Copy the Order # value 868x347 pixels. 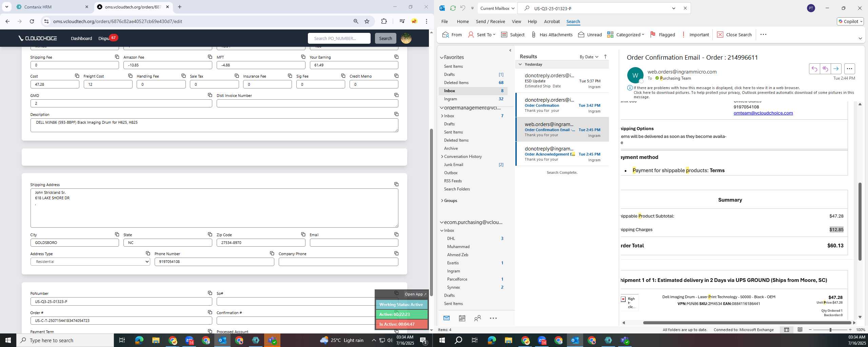click(210, 312)
